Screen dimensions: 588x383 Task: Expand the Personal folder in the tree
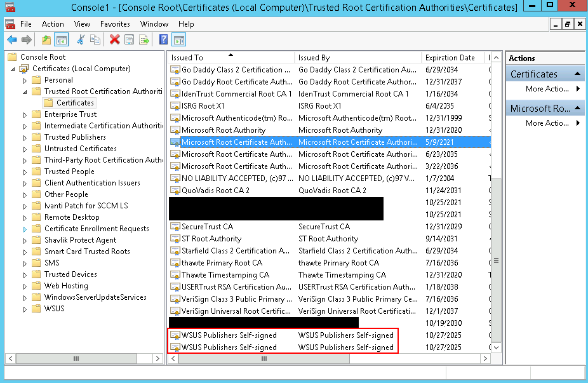click(x=25, y=79)
